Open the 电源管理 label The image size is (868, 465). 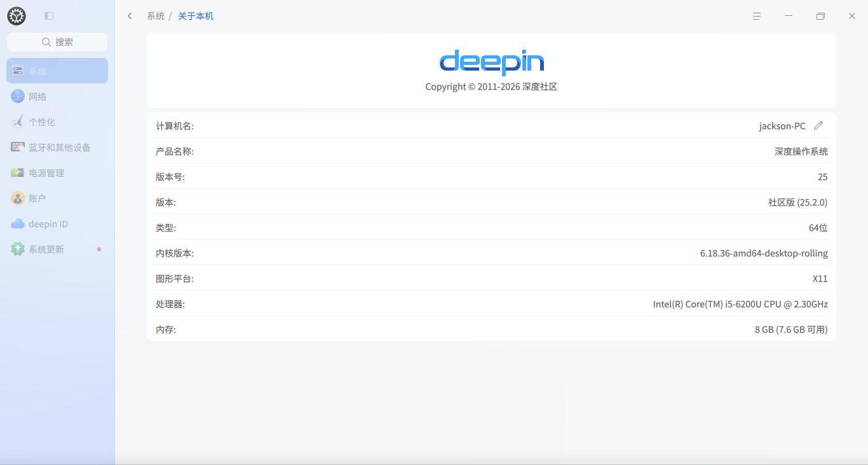[x=46, y=173]
